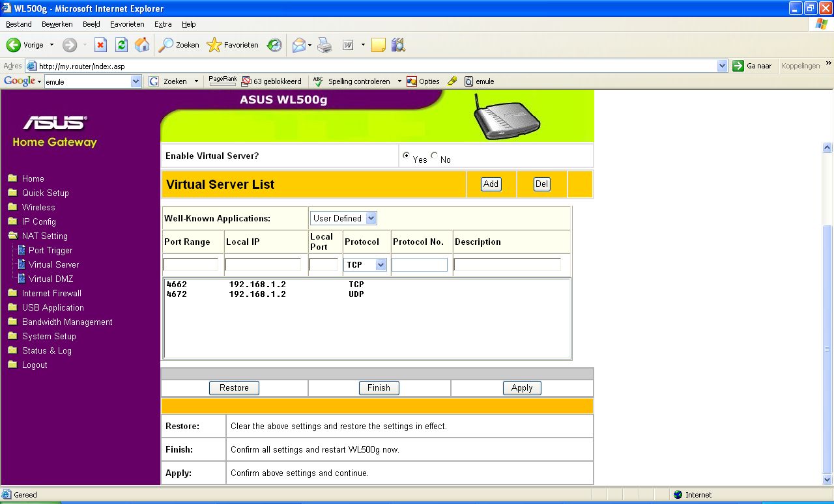This screenshot has width=834, height=504.
Task: Click the folder icon beside IP Config
Action: [12, 221]
